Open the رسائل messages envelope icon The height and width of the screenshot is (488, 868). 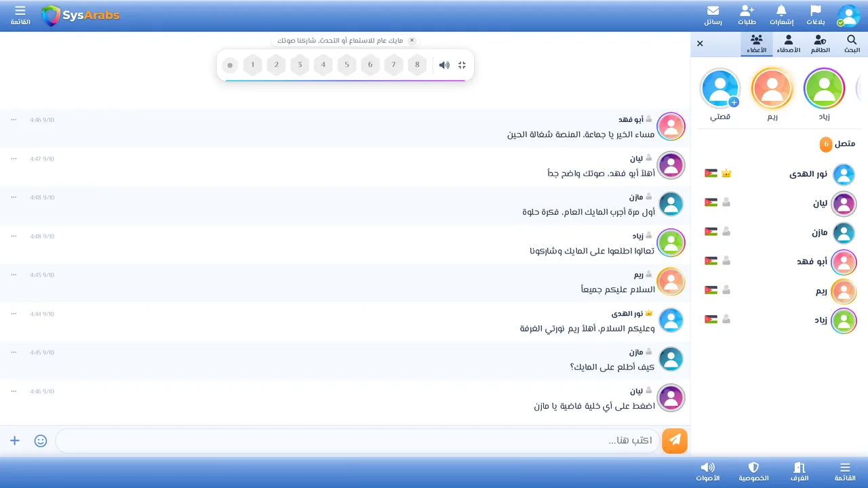click(713, 15)
